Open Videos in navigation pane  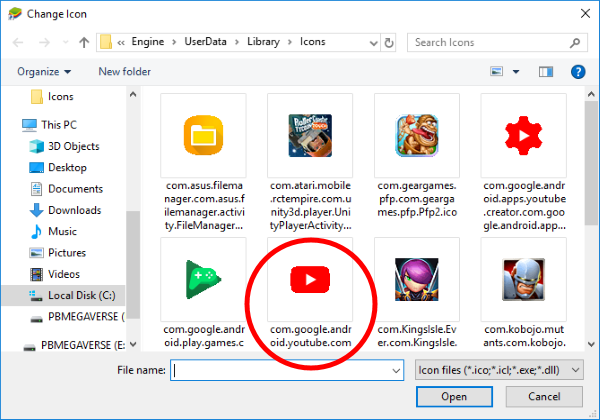pos(55,274)
